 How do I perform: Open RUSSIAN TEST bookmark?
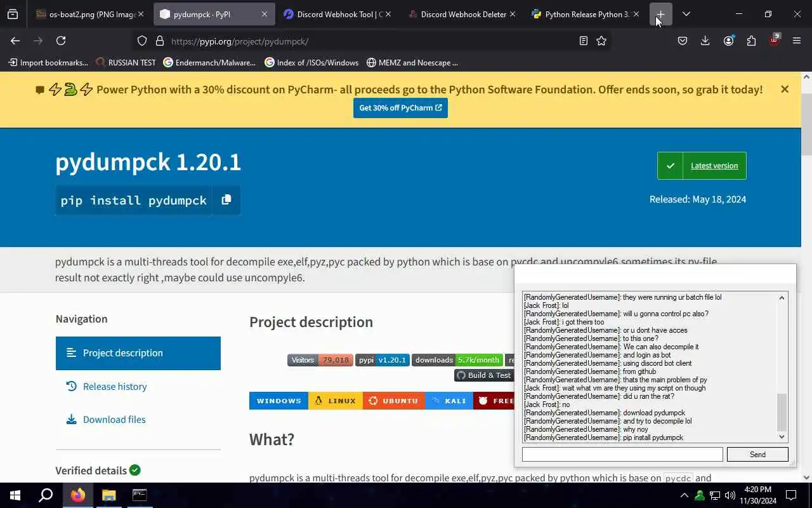click(x=126, y=62)
